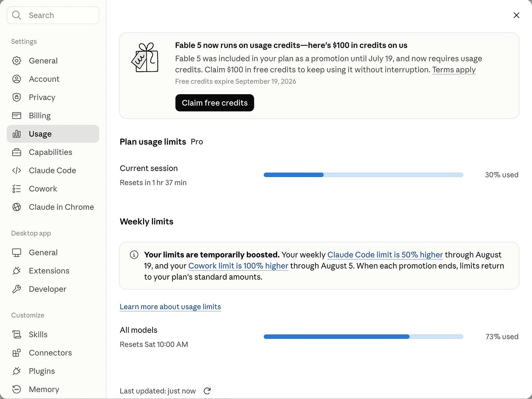
Task: Click the 'Customize' section header
Action: 28,315
